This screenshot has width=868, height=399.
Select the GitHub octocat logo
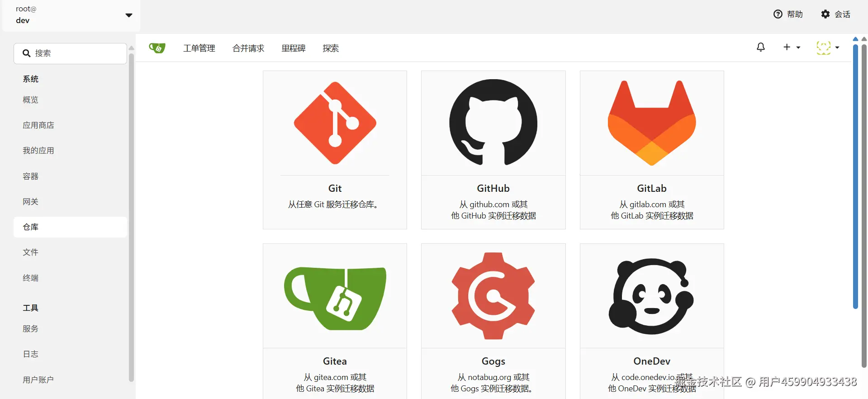coord(493,123)
